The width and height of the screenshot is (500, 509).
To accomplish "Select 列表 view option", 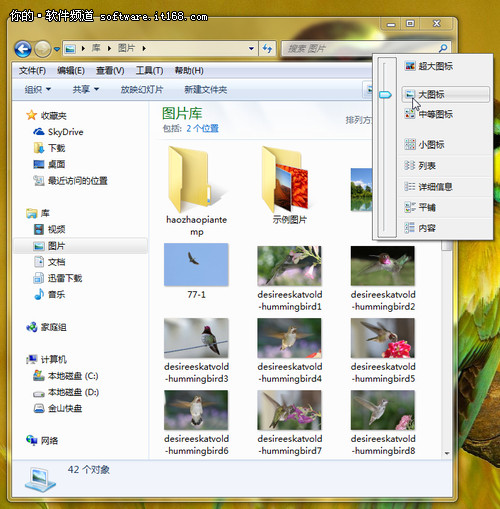I will click(446, 165).
